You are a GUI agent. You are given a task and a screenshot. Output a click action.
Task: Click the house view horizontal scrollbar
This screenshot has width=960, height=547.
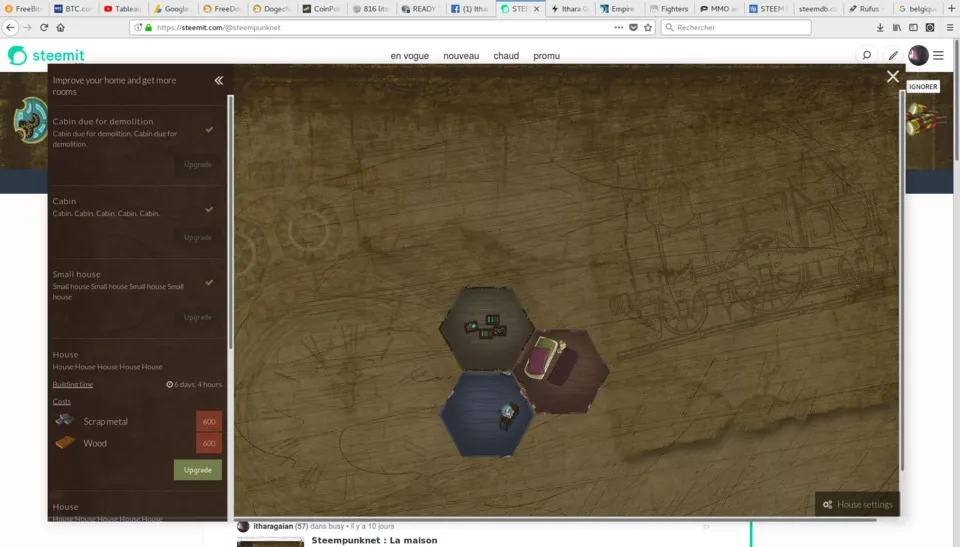click(555, 519)
